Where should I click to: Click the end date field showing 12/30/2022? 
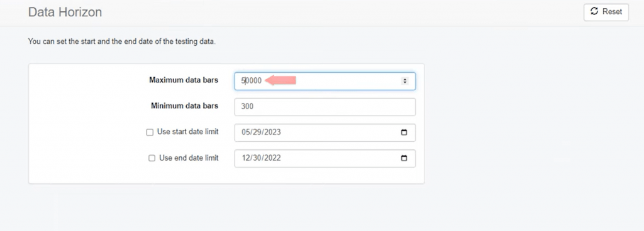pyautogui.click(x=325, y=159)
